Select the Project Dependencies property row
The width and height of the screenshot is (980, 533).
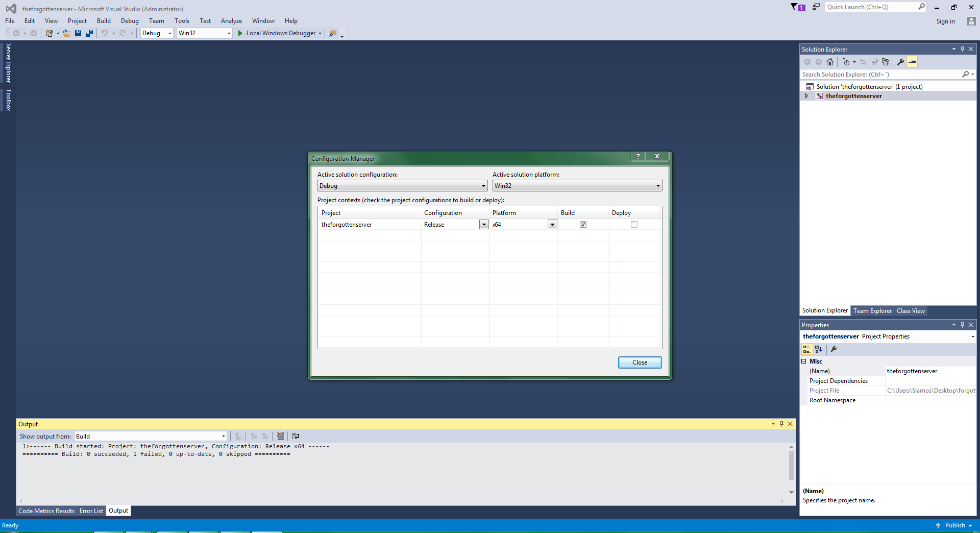click(888, 381)
